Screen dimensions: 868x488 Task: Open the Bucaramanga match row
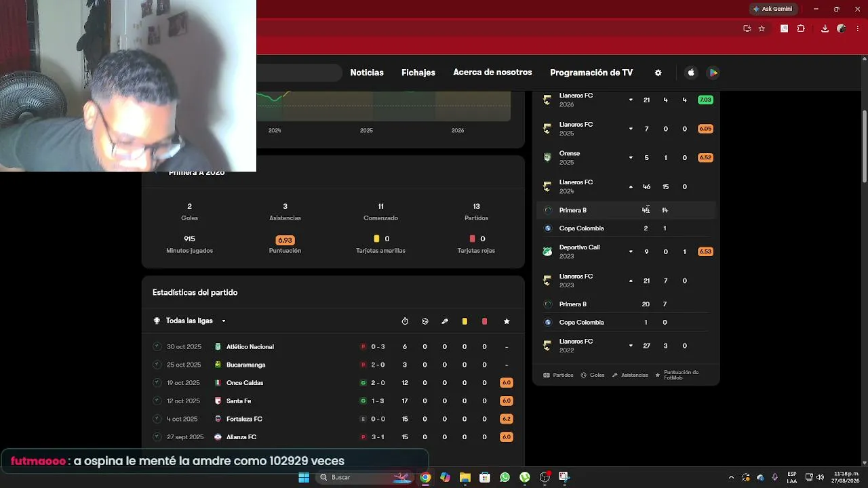point(333,365)
